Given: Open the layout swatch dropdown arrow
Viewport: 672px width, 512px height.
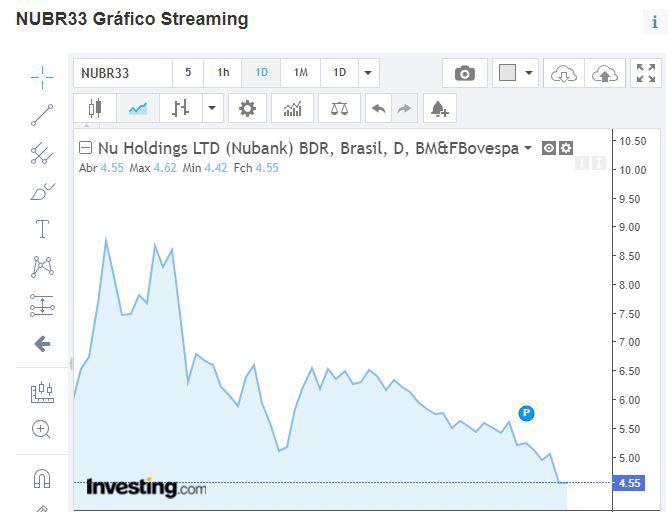Looking at the screenshot, I should 529,73.
